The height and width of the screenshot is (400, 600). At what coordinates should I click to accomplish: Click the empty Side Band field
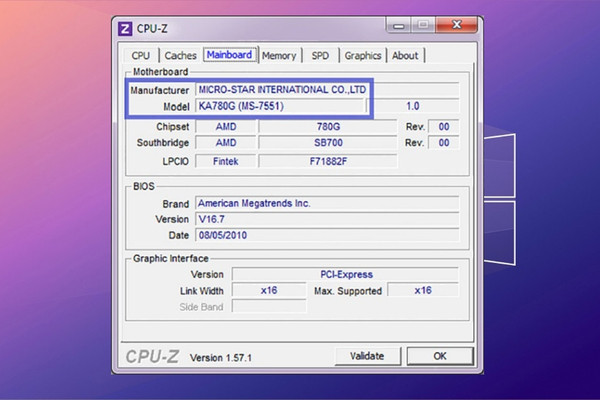[x=269, y=307]
